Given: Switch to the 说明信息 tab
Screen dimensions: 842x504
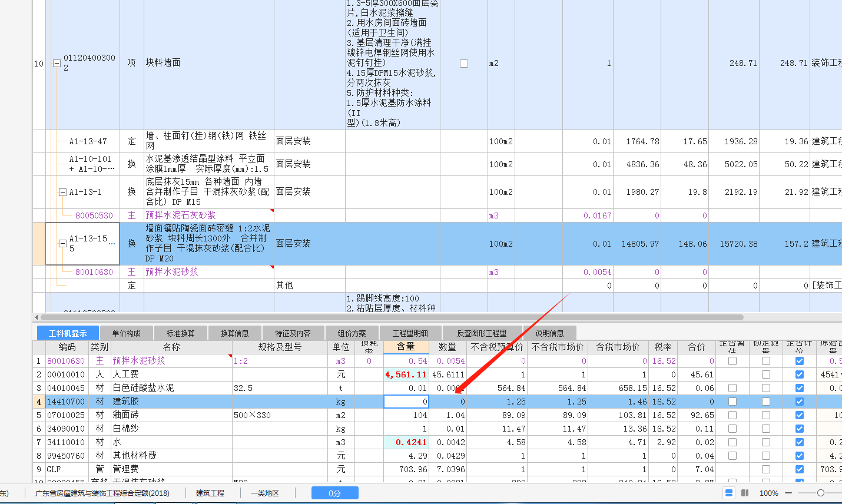Looking at the screenshot, I should (549, 333).
